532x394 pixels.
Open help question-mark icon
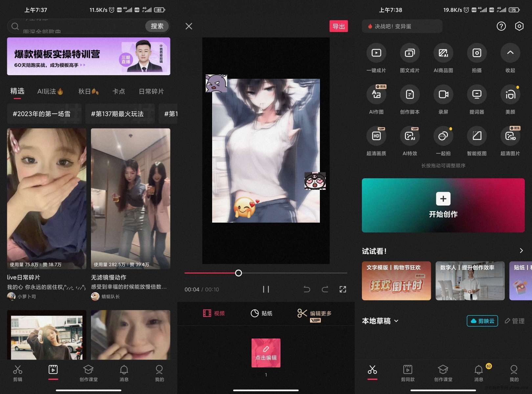tap(501, 26)
